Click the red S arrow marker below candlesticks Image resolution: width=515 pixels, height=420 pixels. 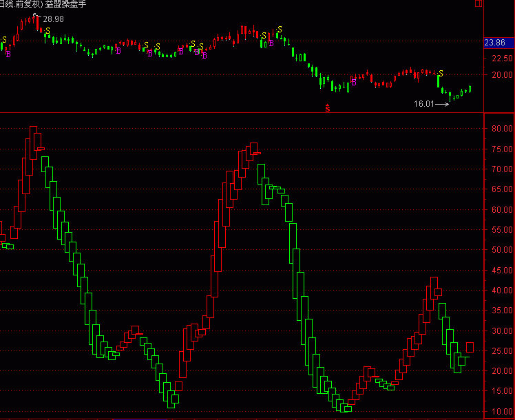[x=328, y=107]
